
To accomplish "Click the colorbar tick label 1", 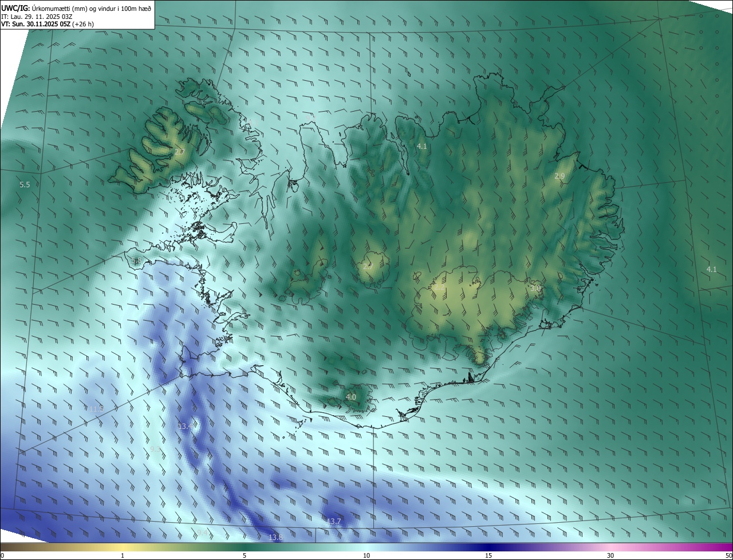I will (123, 555).
